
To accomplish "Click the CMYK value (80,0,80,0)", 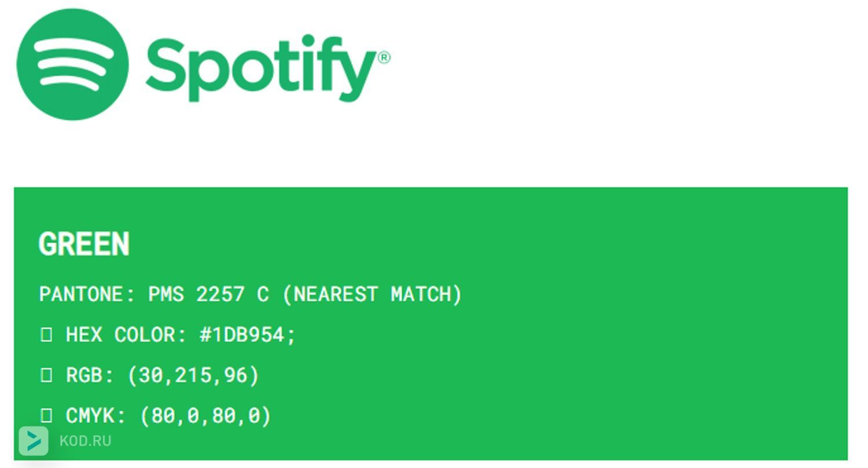I will tap(205, 416).
